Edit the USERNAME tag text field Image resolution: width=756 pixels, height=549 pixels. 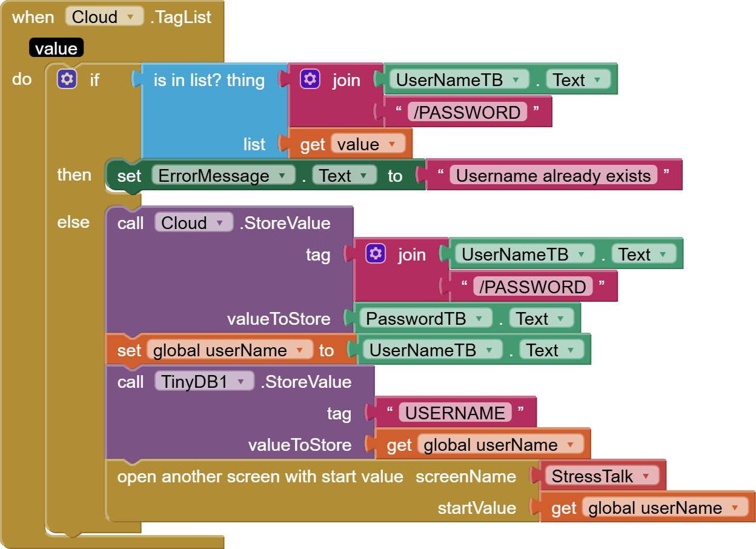point(455,413)
